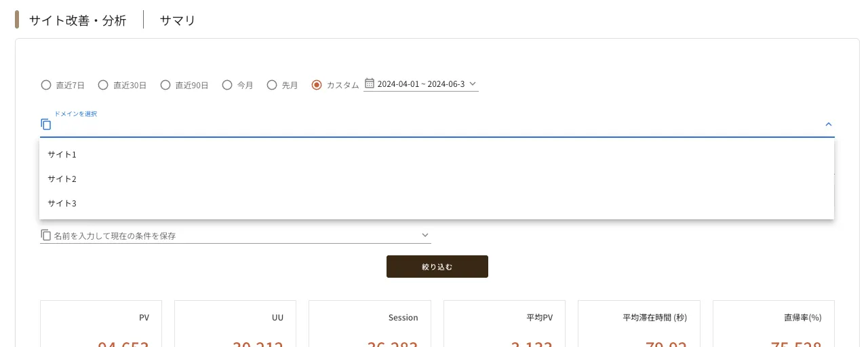Click the 絞り込む button

tap(437, 267)
